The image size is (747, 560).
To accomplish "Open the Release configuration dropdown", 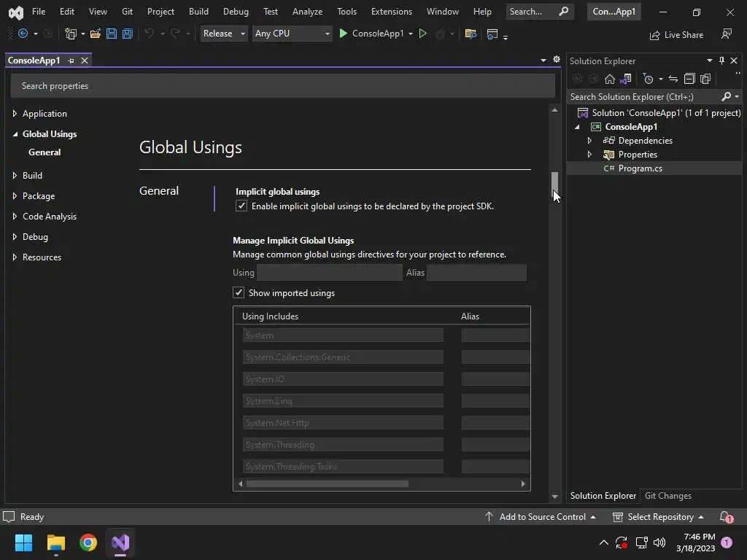I will [x=224, y=34].
